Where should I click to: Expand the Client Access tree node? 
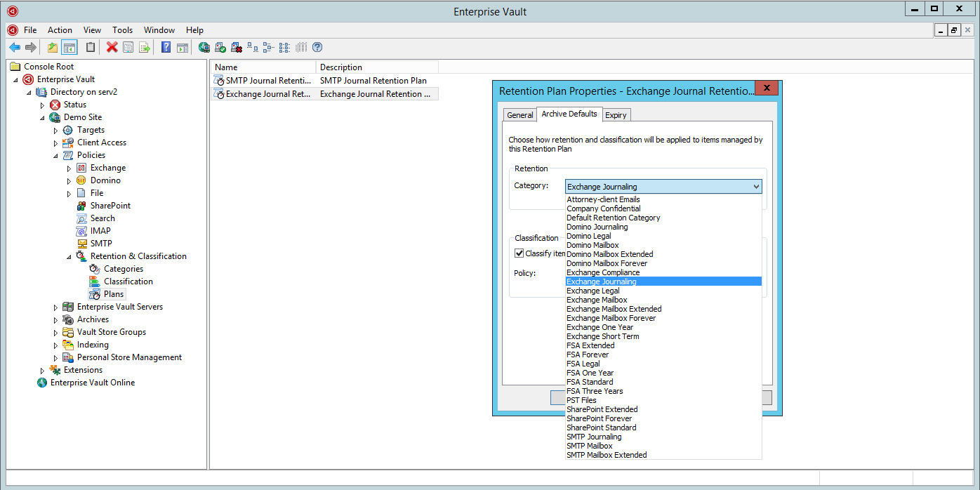55,143
